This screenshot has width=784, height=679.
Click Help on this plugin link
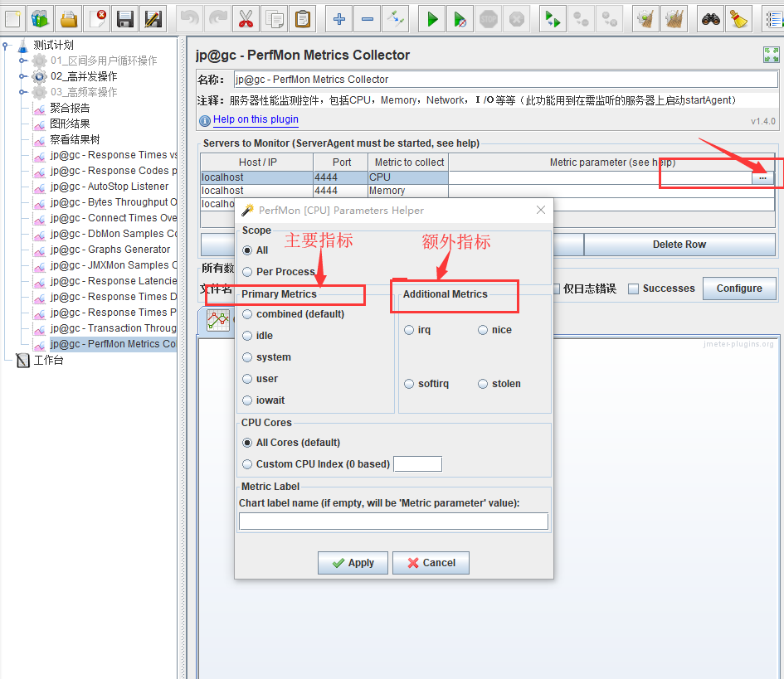click(x=256, y=119)
